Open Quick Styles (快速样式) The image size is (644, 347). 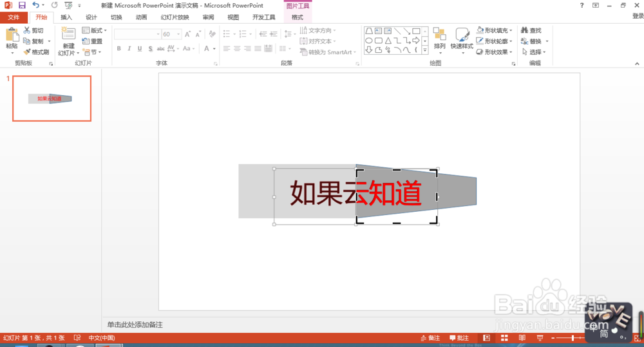click(462, 41)
